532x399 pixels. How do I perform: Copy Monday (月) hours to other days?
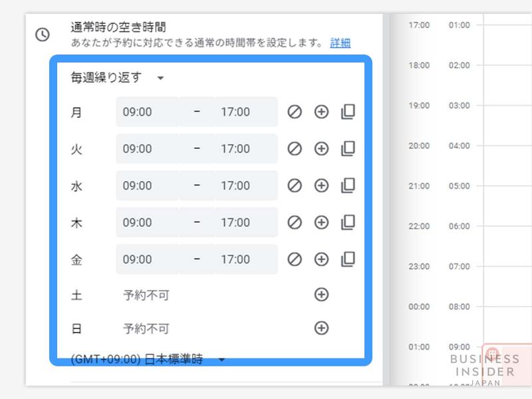348,112
